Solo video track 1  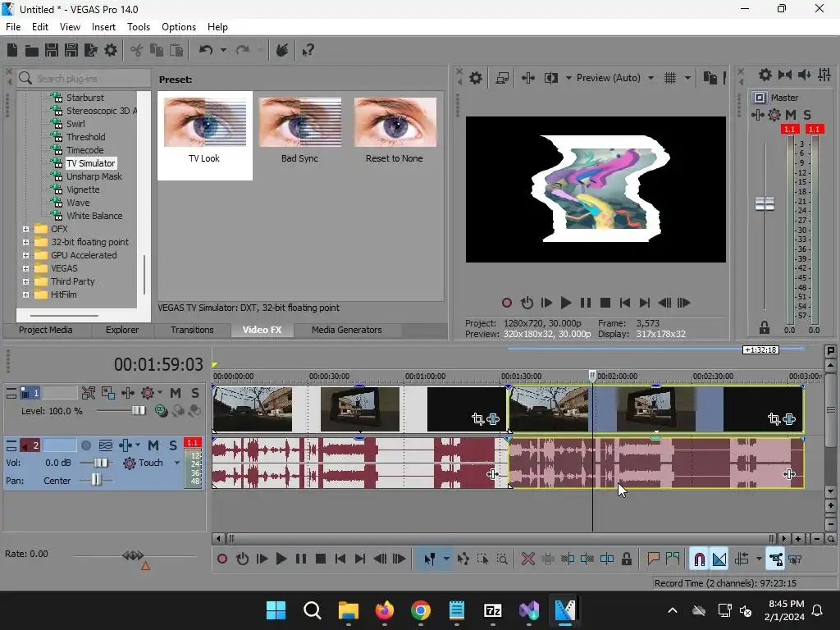(195, 393)
